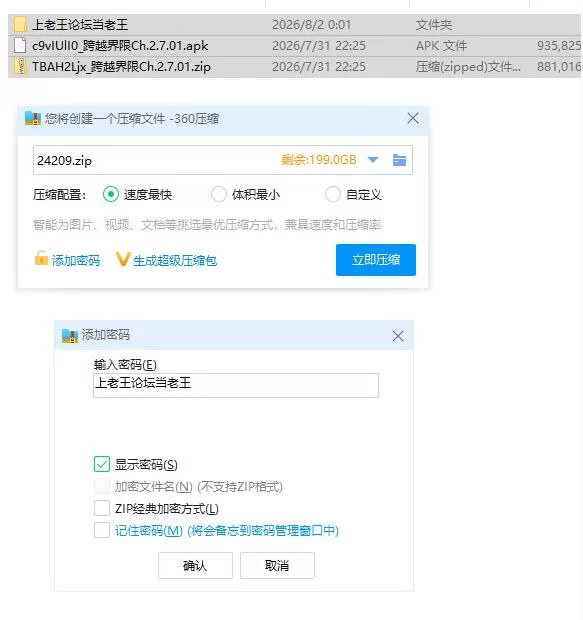The height and width of the screenshot is (620, 583).
Task: Click the 360压缩 logo in compression dialog title
Action: (x=33, y=118)
